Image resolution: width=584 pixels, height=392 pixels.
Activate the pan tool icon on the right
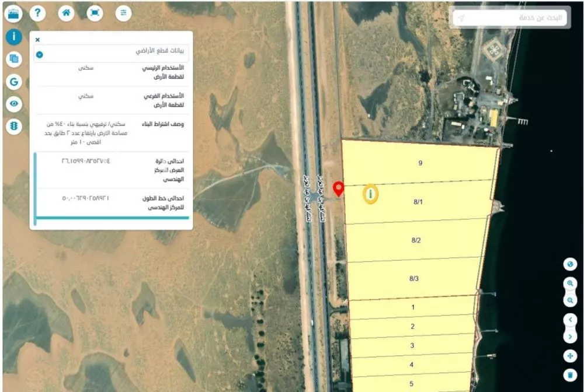[x=571, y=356]
